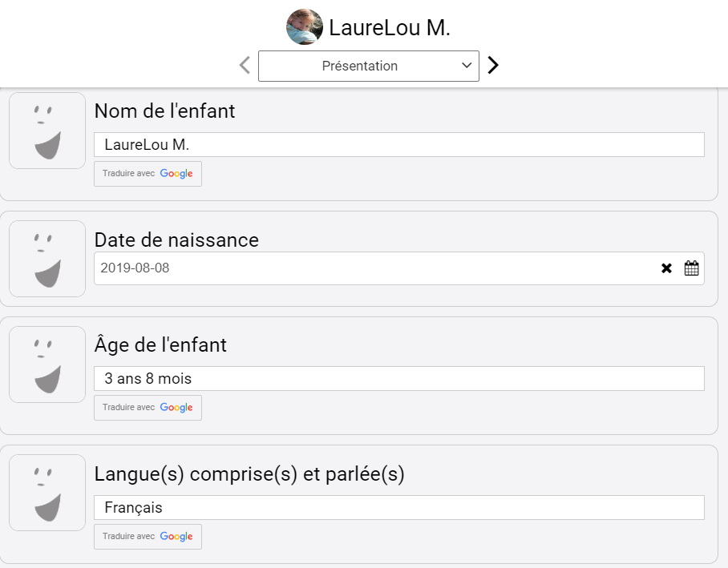
Task: Click the Langue(s) comprise(s) et parlée(s) heading
Action: [249, 473]
